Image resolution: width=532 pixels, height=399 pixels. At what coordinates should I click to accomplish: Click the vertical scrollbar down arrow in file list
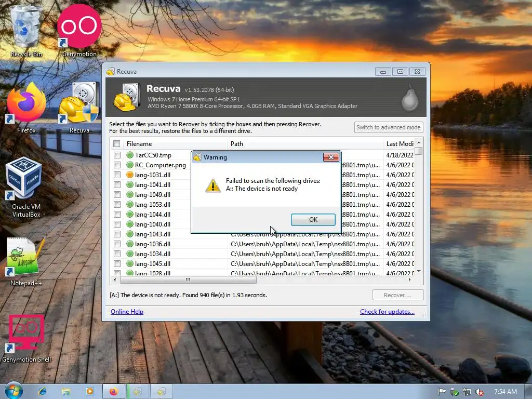[419, 271]
